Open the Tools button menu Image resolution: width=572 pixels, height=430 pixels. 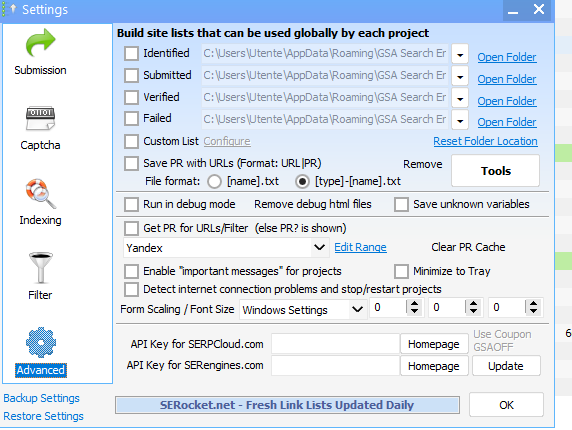[x=495, y=171]
